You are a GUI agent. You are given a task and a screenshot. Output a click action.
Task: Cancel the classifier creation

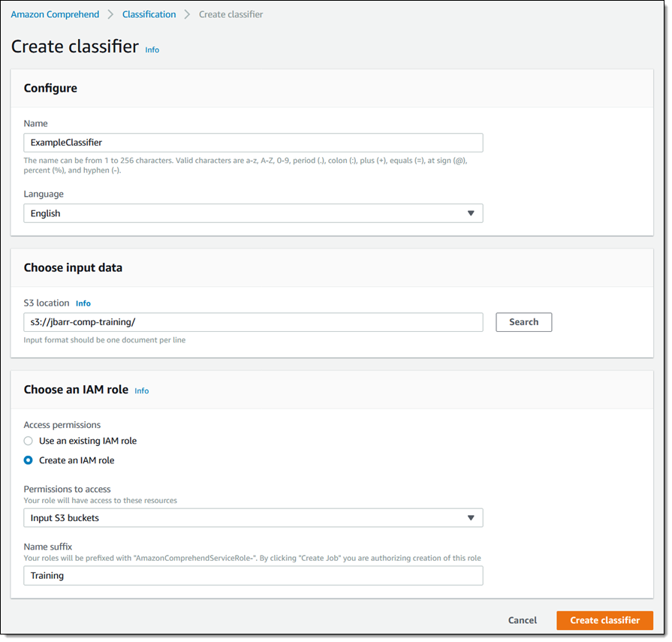522,620
